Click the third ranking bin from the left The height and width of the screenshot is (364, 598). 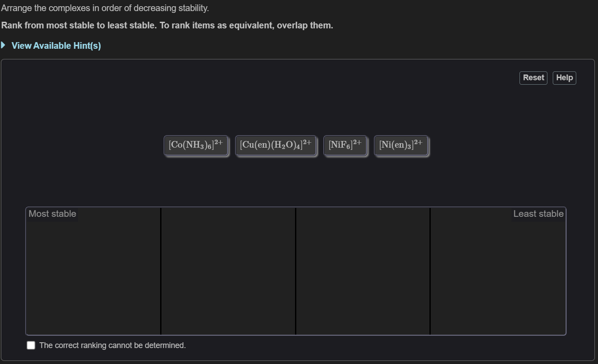pos(363,270)
